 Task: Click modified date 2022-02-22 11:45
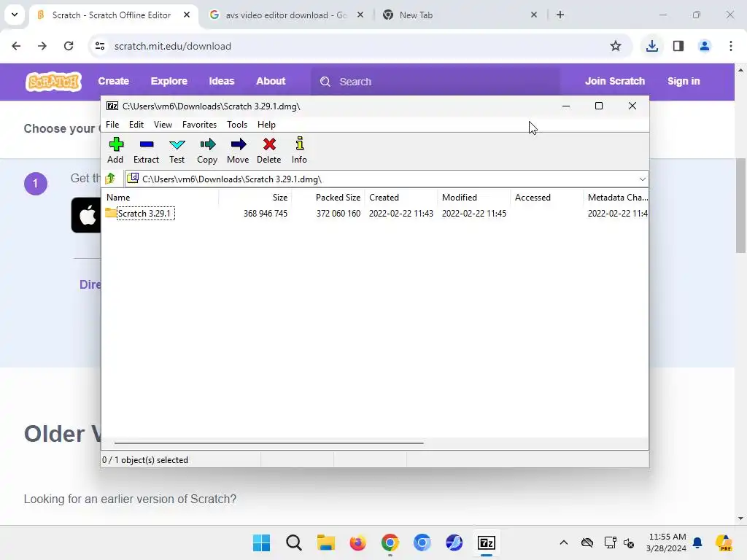tap(473, 214)
